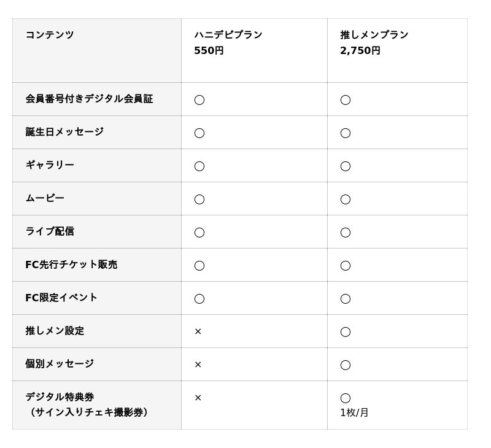Click the × mark for デジタル特典券
The width and height of the screenshot is (491, 448).
point(198,398)
